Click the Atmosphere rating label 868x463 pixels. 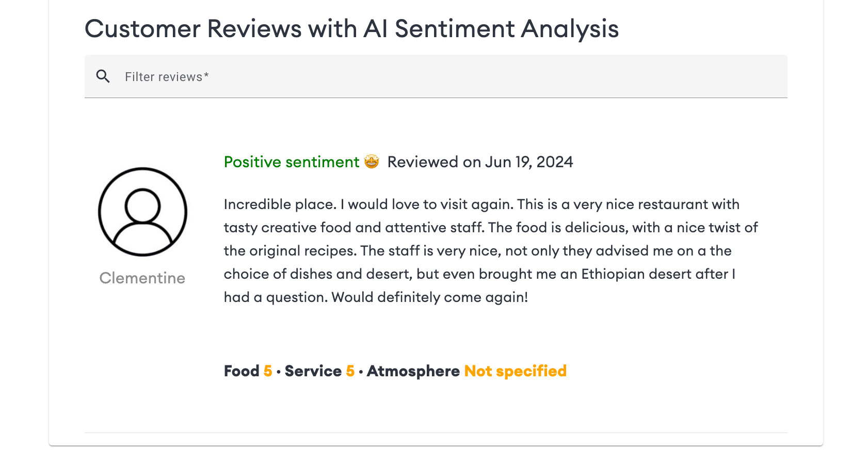click(413, 371)
